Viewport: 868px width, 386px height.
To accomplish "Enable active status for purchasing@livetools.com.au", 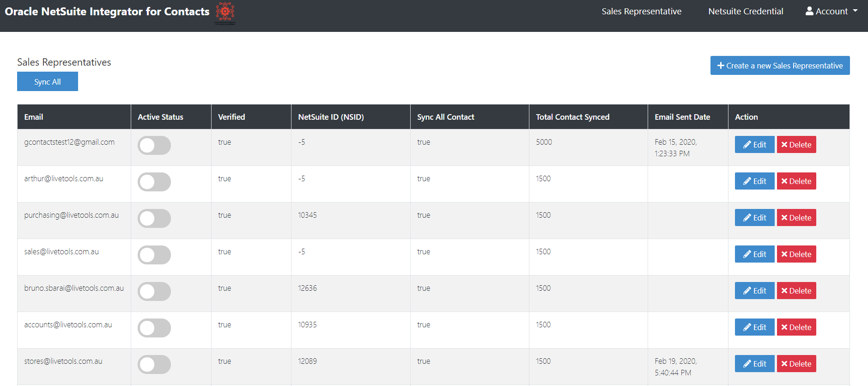I will point(154,218).
